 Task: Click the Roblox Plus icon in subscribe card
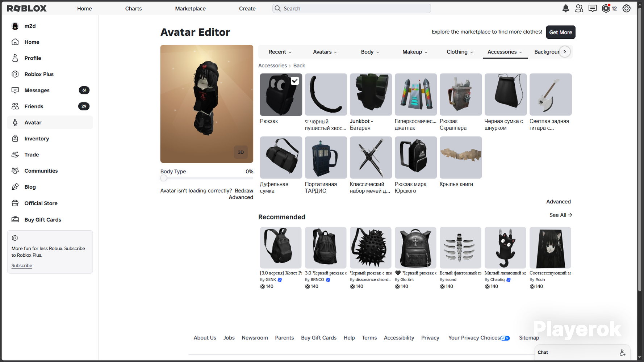[x=15, y=238]
